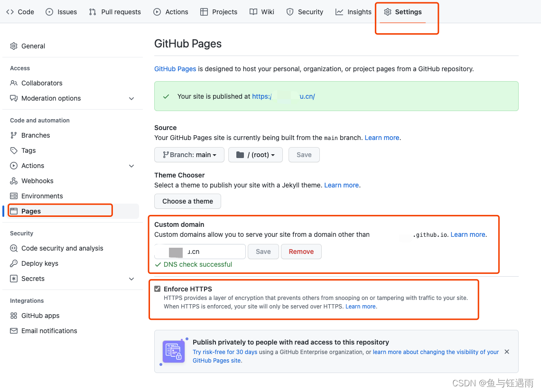Click the Email notifications envelope icon
541x392 pixels.
[x=14, y=331]
